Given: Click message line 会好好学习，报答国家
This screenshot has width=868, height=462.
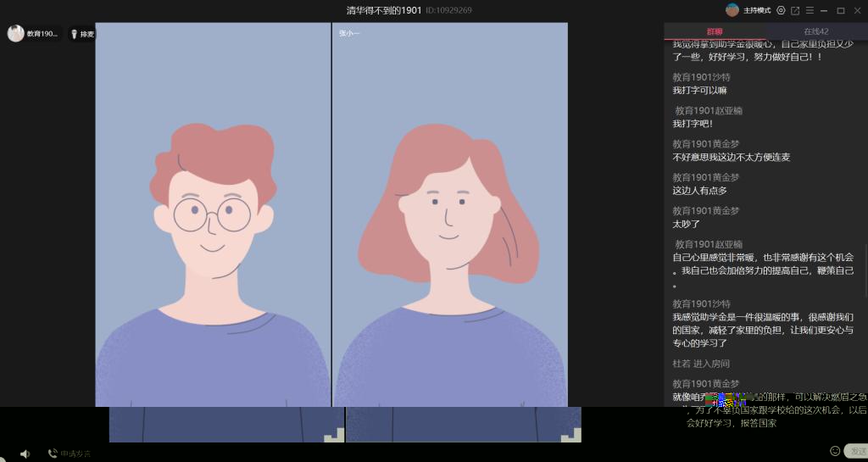Looking at the screenshot, I should click(732, 424).
